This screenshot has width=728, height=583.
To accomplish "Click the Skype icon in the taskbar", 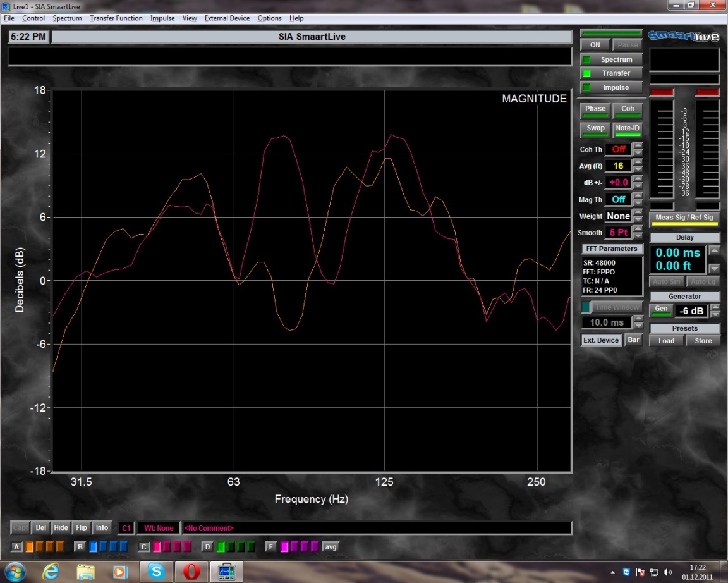I will (155, 571).
